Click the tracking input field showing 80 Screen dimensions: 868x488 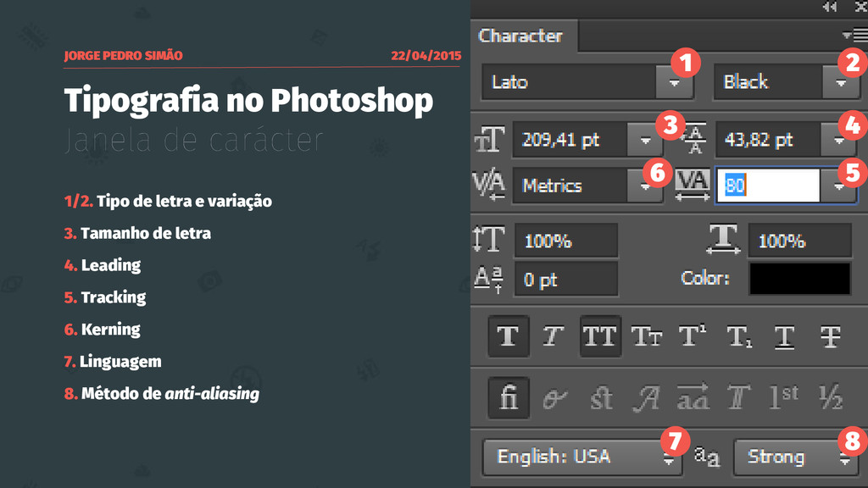point(768,186)
